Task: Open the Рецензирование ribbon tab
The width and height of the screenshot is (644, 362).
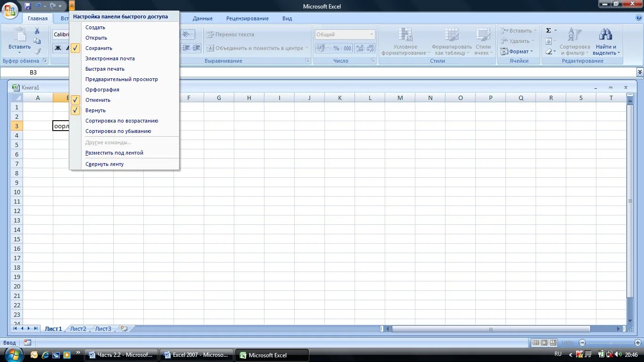Action: click(248, 18)
